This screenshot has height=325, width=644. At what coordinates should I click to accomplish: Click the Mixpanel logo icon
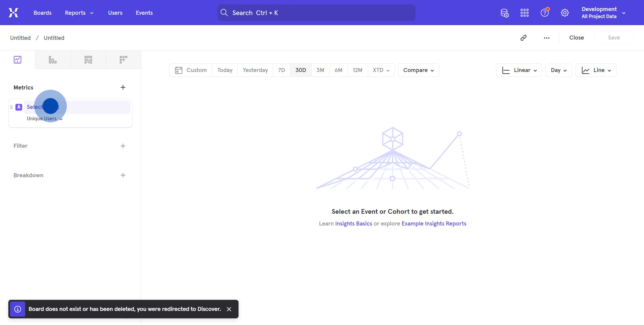tap(13, 13)
